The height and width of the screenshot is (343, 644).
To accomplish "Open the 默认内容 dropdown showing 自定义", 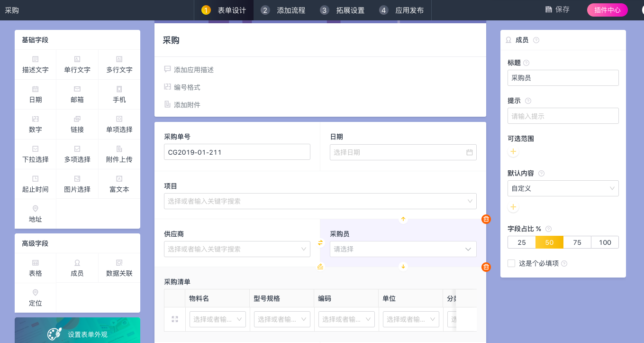I will (562, 188).
